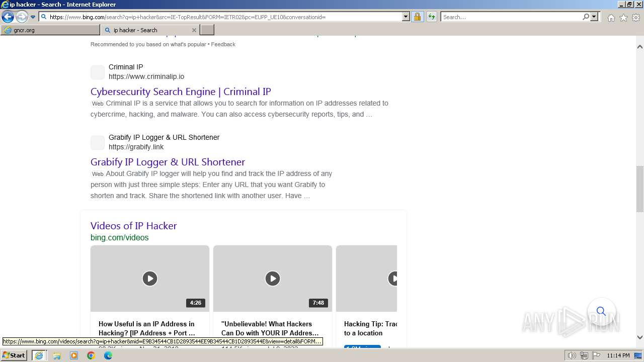Click the Feedback link
This screenshot has height=362, width=644.
pyautogui.click(x=223, y=44)
